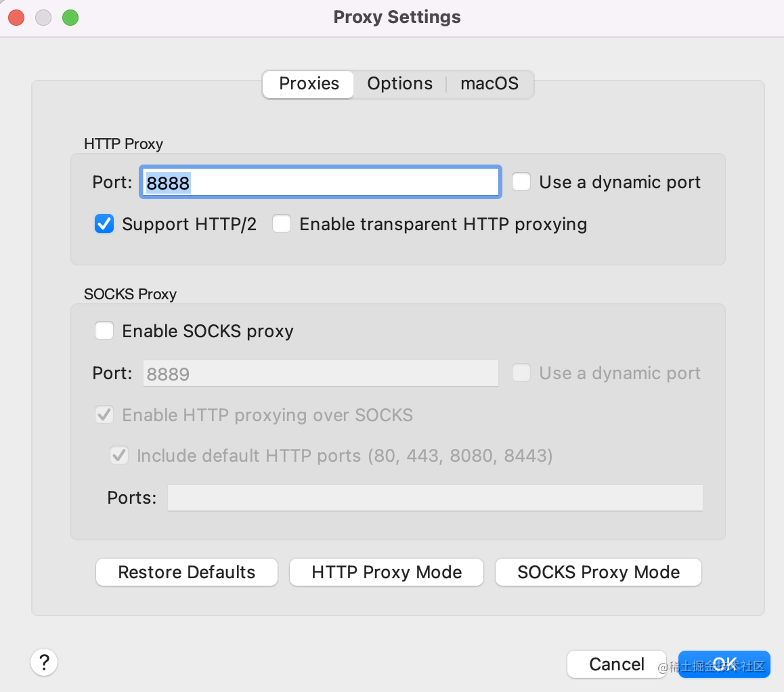This screenshot has width=784, height=692.
Task: Close the Proxy Settings window
Action: pos(16,18)
